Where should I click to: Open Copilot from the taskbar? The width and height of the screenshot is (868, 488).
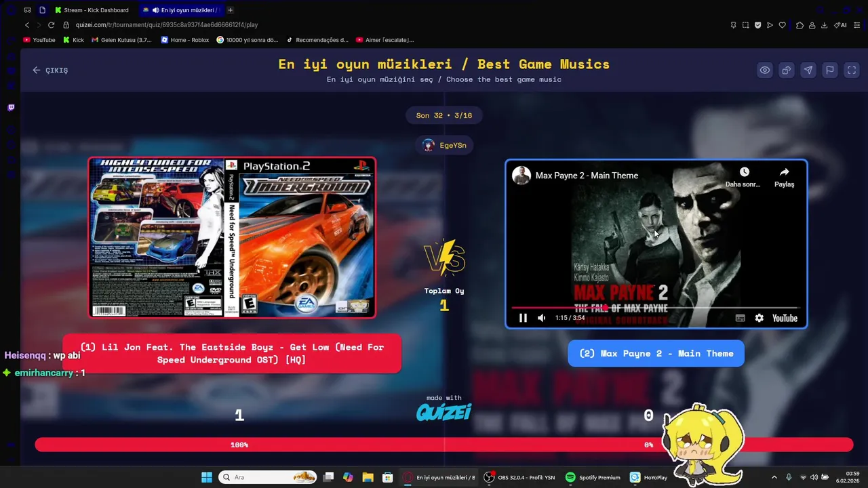pyautogui.click(x=348, y=477)
